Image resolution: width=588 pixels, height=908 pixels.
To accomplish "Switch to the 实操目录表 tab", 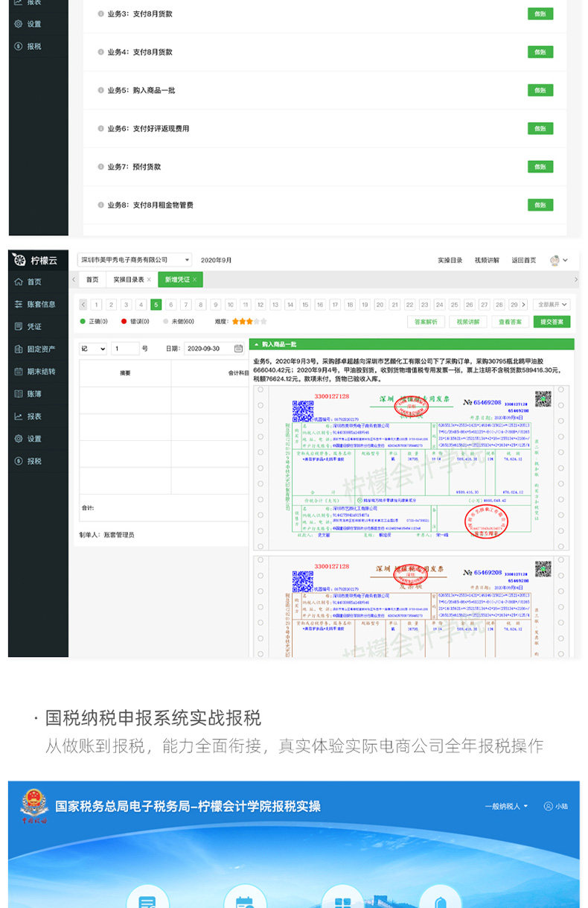I will point(132,279).
